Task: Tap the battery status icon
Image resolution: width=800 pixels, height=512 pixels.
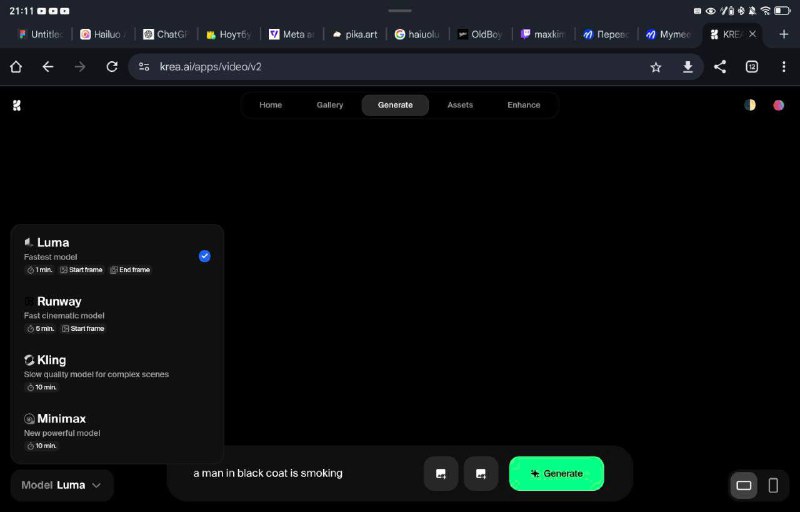Action: coord(782,10)
